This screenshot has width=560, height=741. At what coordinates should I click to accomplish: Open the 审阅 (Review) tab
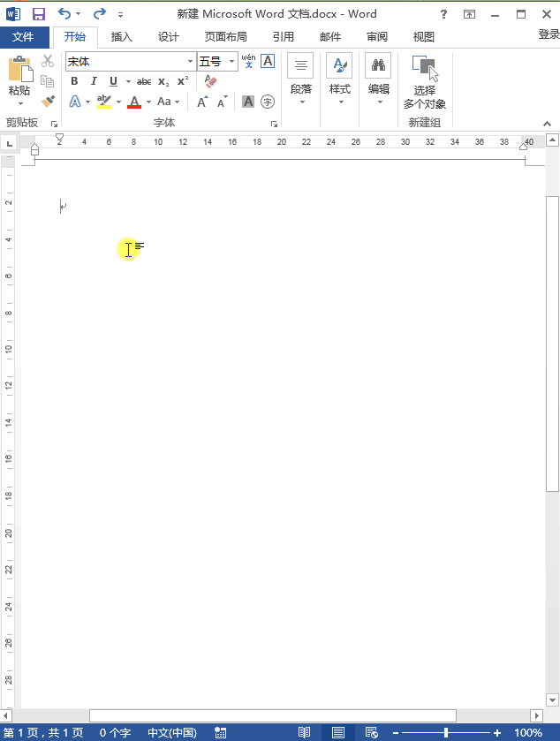[376, 37]
